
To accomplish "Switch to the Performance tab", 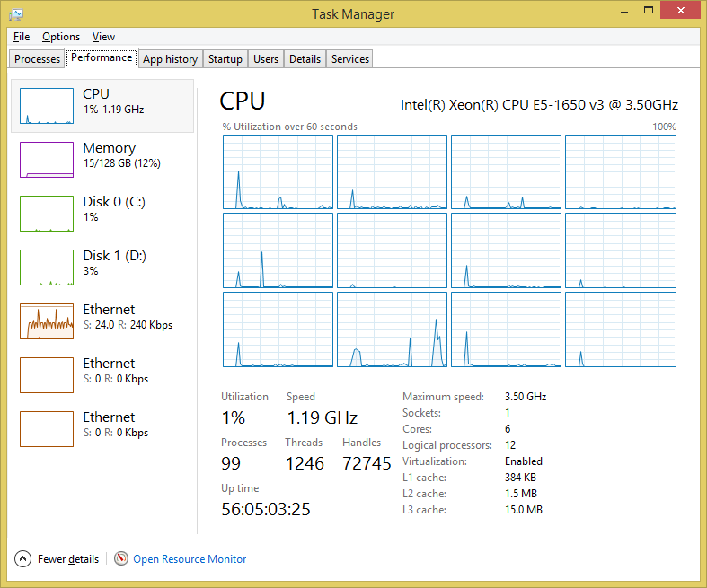I will 102,57.
